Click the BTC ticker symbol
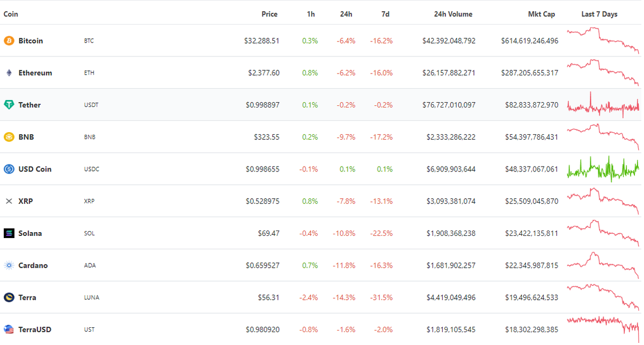The width and height of the screenshot is (644, 345). (x=89, y=41)
